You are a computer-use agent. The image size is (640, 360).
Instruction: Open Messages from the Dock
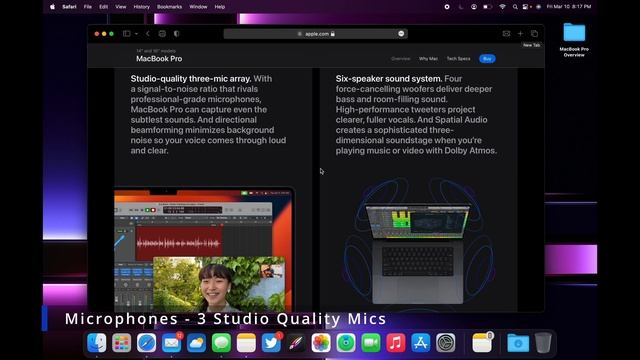tap(221, 343)
